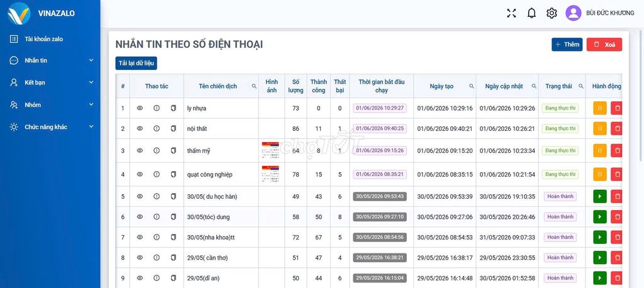The width and height of the screenshot is (644, 288).
Task: Copy the 'ly nhựa' campaign
Action: 174,108
